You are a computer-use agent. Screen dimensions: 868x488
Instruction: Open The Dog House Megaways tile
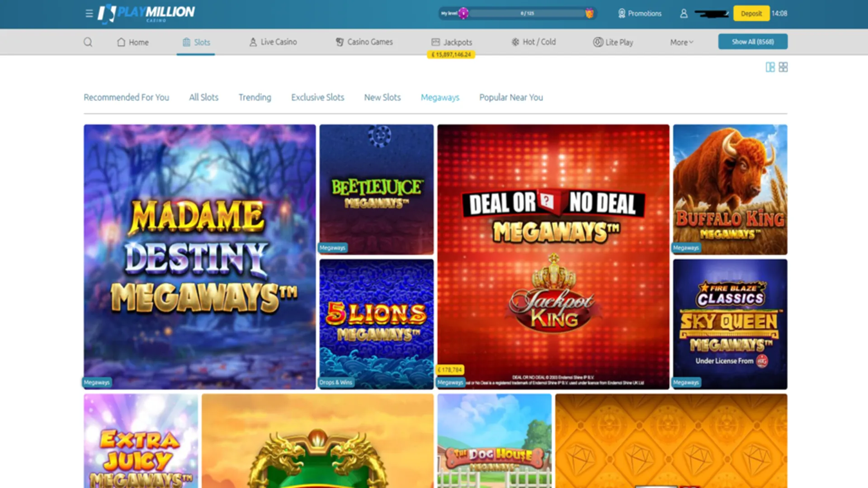pyautogui.click(x=495, y=441)
